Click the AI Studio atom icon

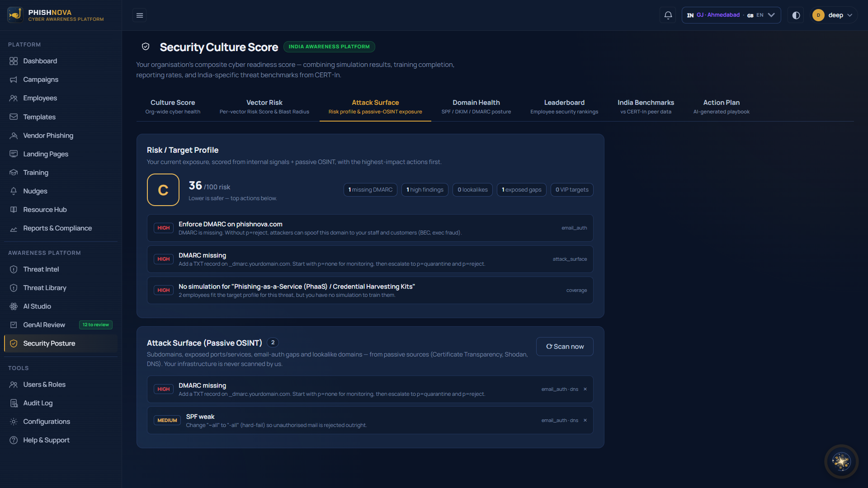pos(14,306)
